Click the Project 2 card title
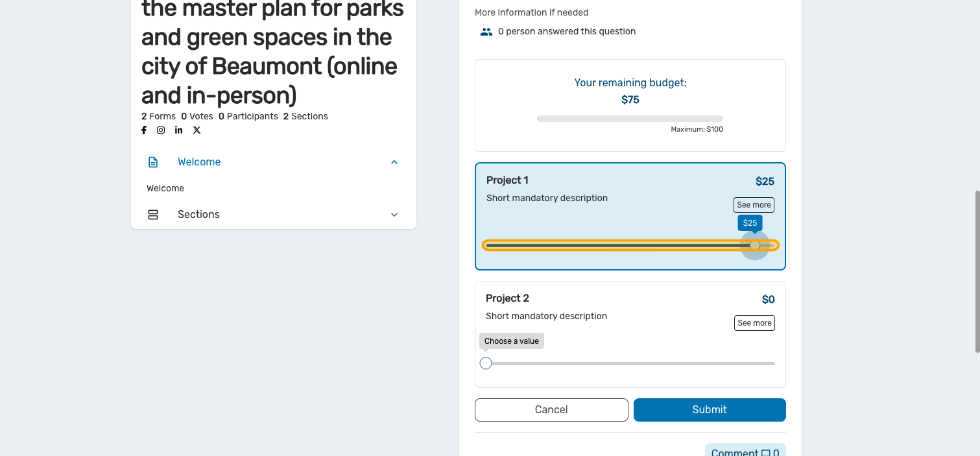The image size is (980, 456). pyautogui.click(x=507, y=298)
